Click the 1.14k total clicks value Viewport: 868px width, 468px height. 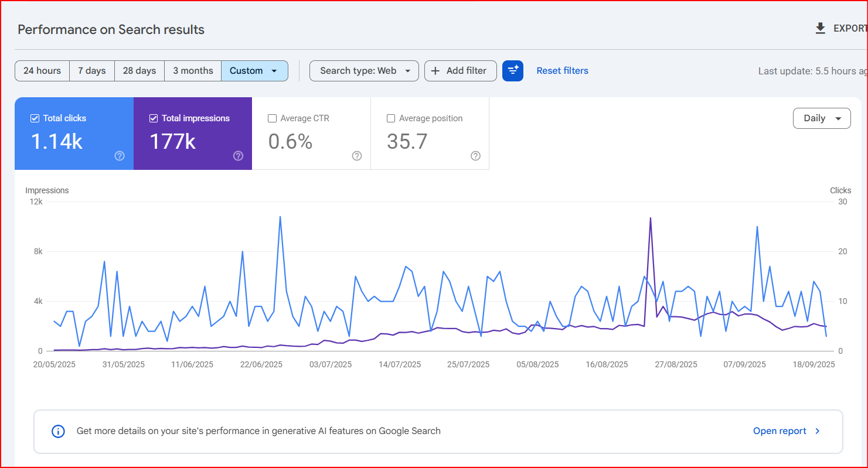pyautogui.click(x=57, y=142)
